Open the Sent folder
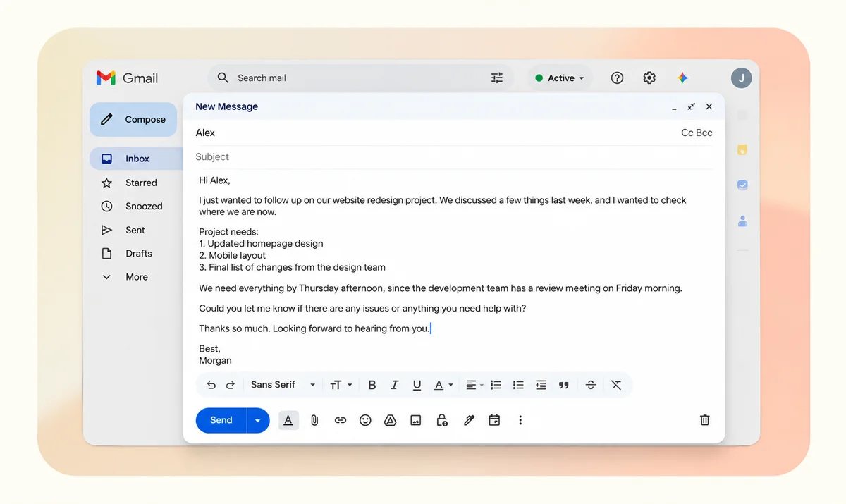 [x=136, y=230]
